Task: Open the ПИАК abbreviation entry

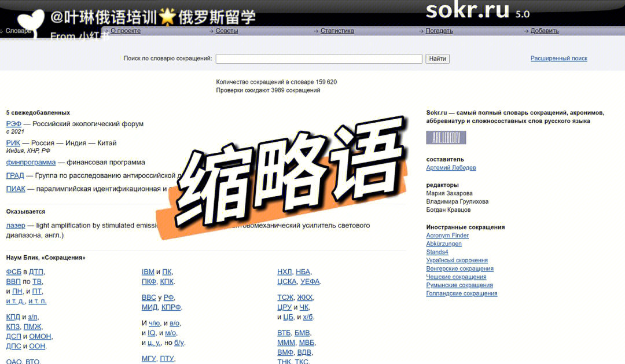Action: coord(16,189)
